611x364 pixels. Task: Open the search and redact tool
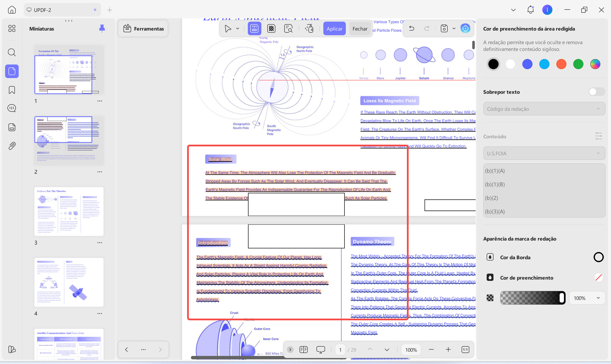(288, 29)
